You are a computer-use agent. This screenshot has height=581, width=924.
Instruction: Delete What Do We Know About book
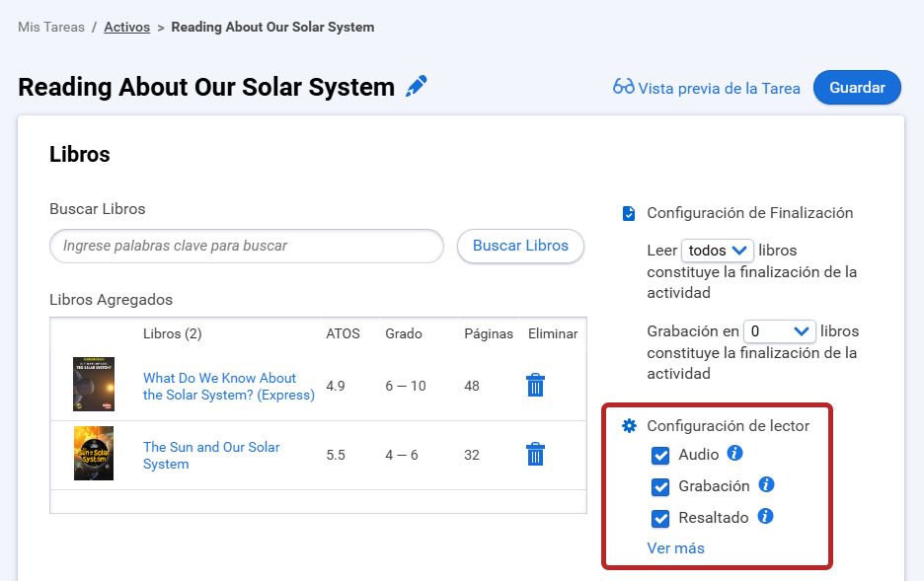(535, 386)
